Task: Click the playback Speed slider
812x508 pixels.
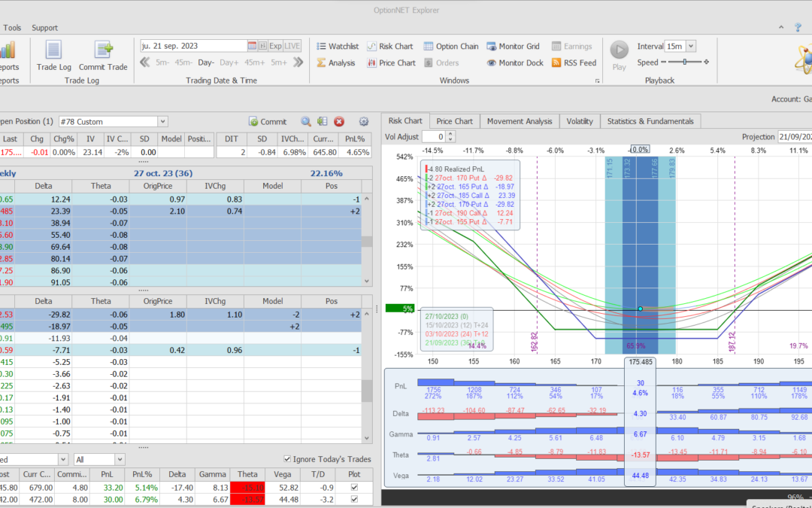Action: point(684,62)
